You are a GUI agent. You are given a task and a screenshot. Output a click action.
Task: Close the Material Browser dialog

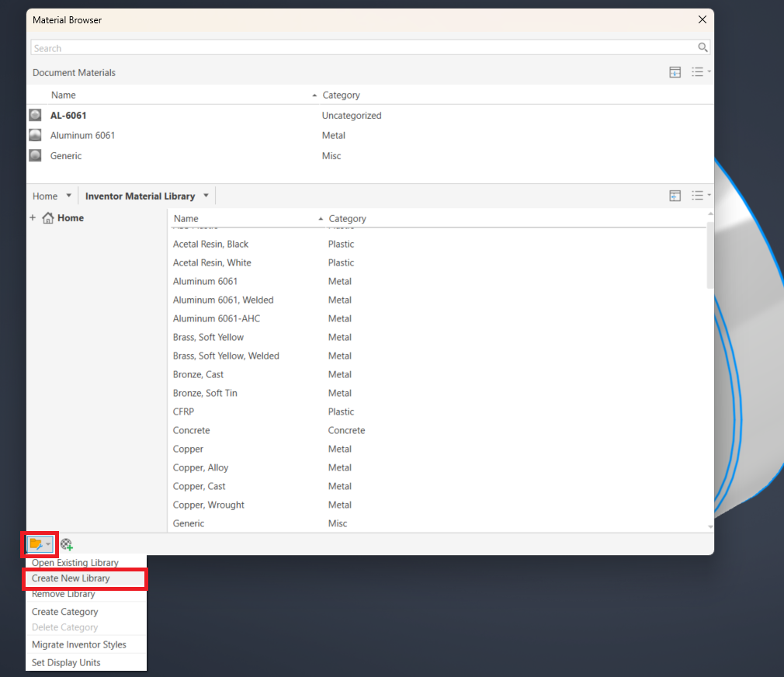click(x=702, y=19)
